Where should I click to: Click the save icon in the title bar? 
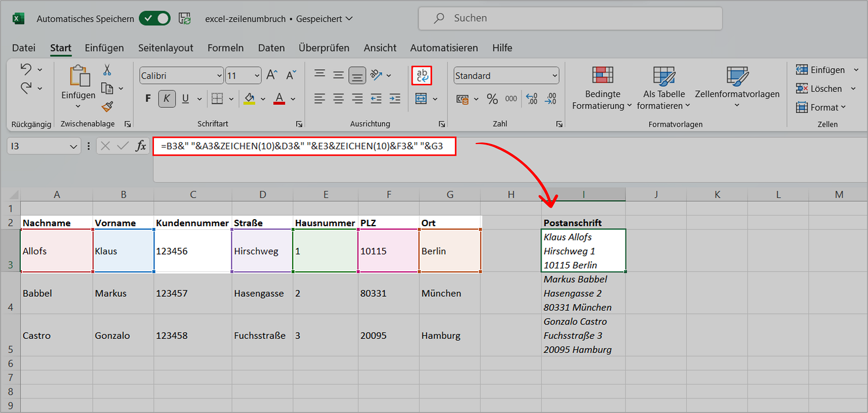185,18
